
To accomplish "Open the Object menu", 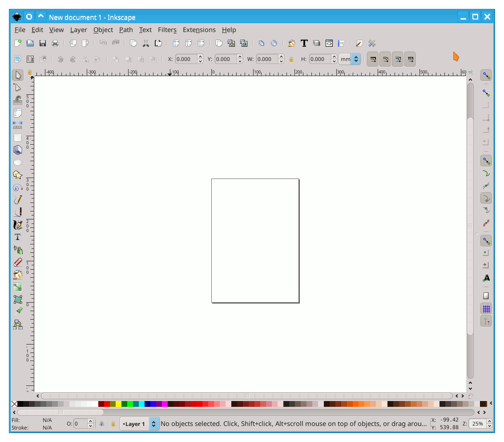I will click(103, 30).
